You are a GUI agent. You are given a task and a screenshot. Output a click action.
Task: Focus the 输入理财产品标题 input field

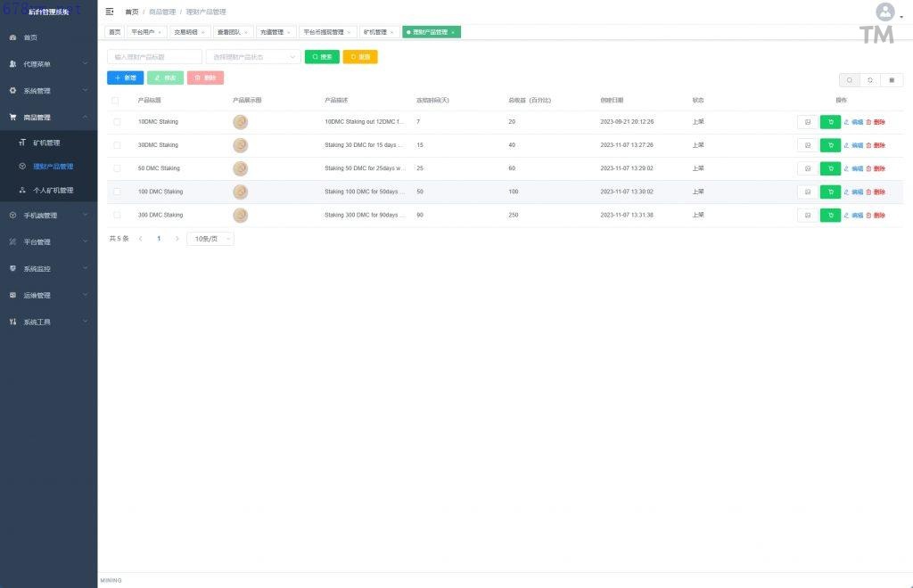tap(154, 57)
